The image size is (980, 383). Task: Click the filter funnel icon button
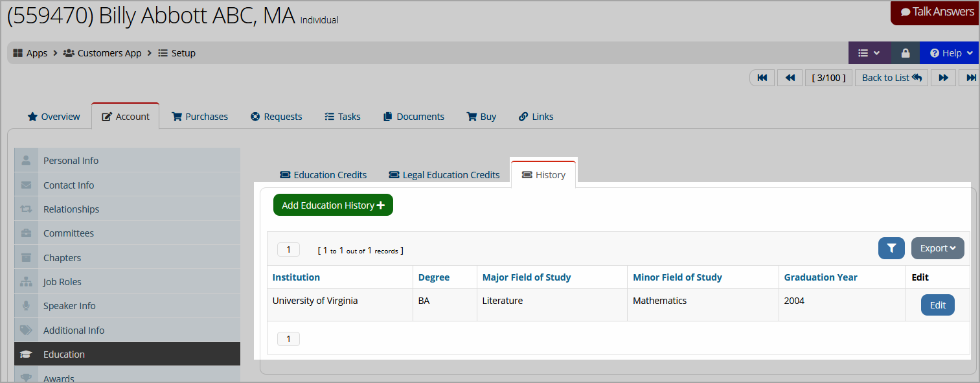[891, 248]
